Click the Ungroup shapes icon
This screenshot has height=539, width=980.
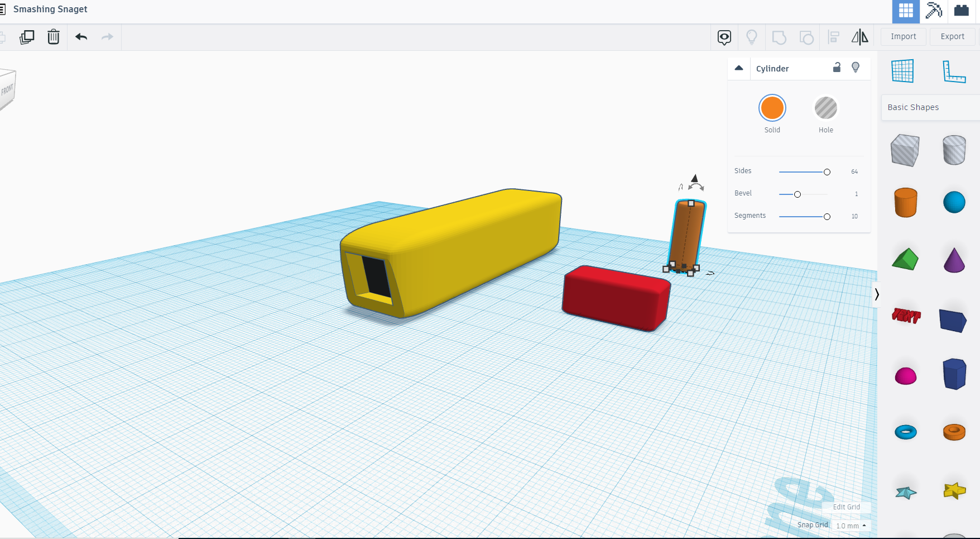point(806,37)
